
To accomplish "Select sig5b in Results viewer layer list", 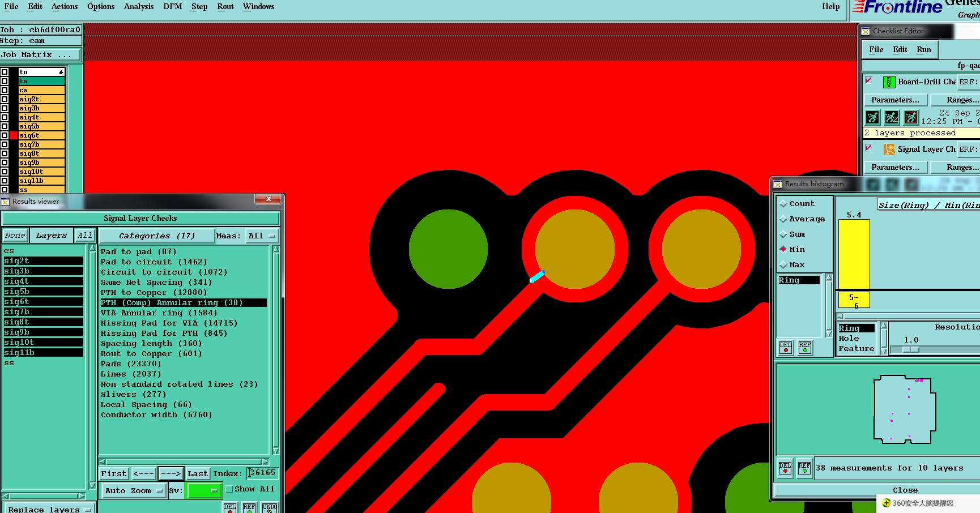I will click(x=43, y=292).
